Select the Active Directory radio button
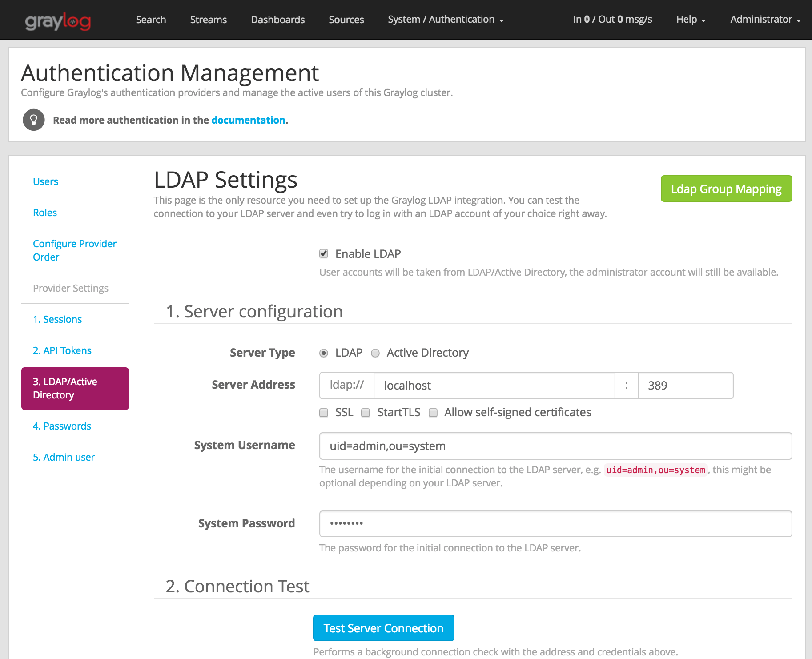 tap(375, 353)
